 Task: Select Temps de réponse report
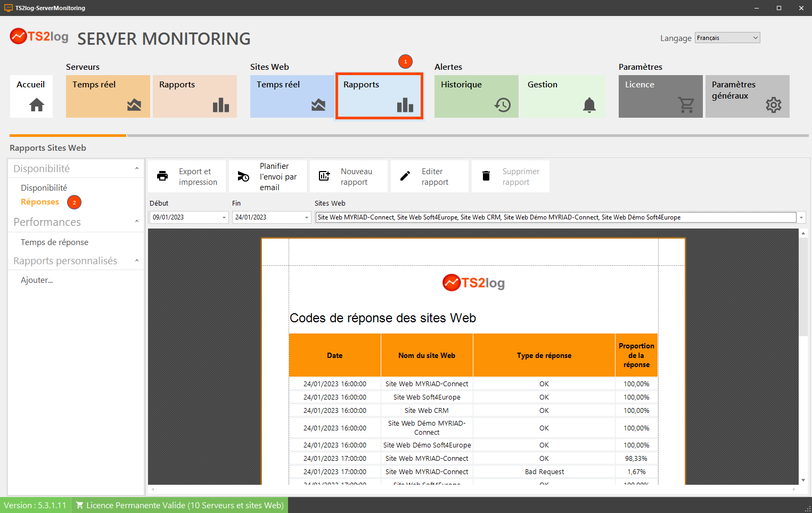[x=54, y=242]
